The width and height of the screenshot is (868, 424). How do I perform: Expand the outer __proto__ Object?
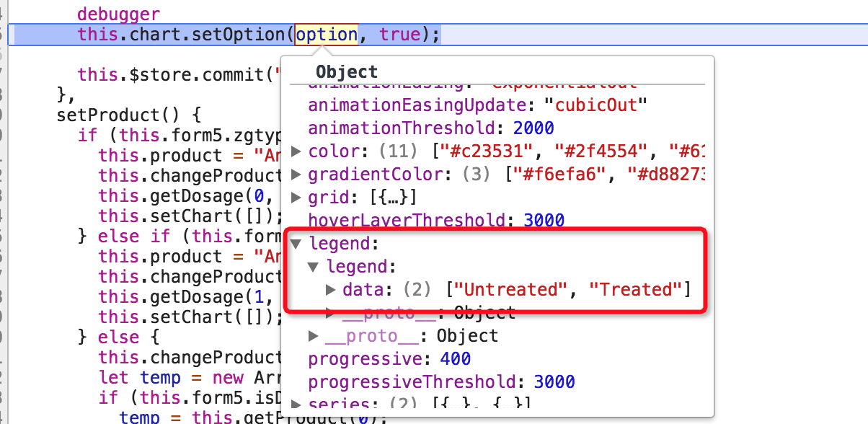click(x=312, y=335)
